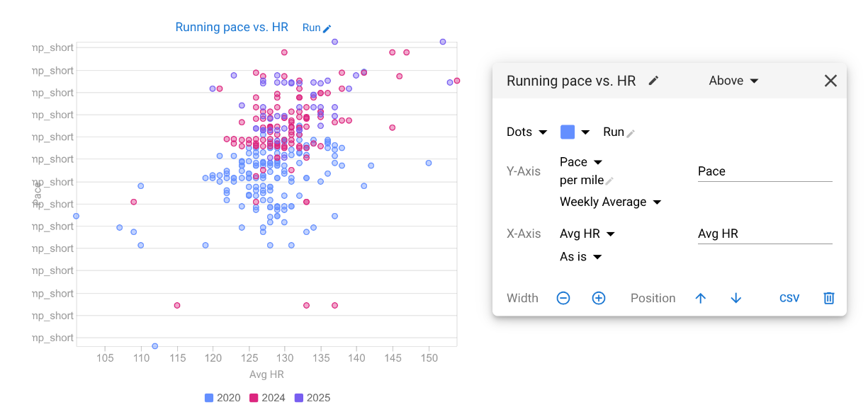Open the Dots chart type dropdown
This screenshot has width=868, height=419.
pos(526,132)
